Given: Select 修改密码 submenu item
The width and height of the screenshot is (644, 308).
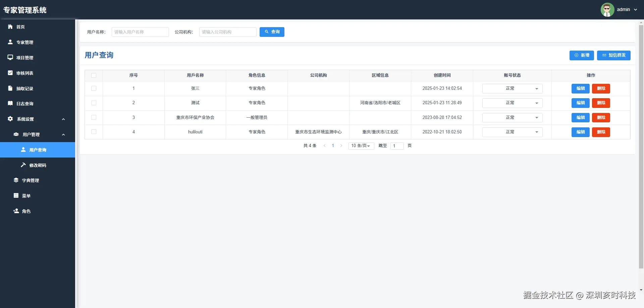Looking at the screenshot, I should 38,165.
